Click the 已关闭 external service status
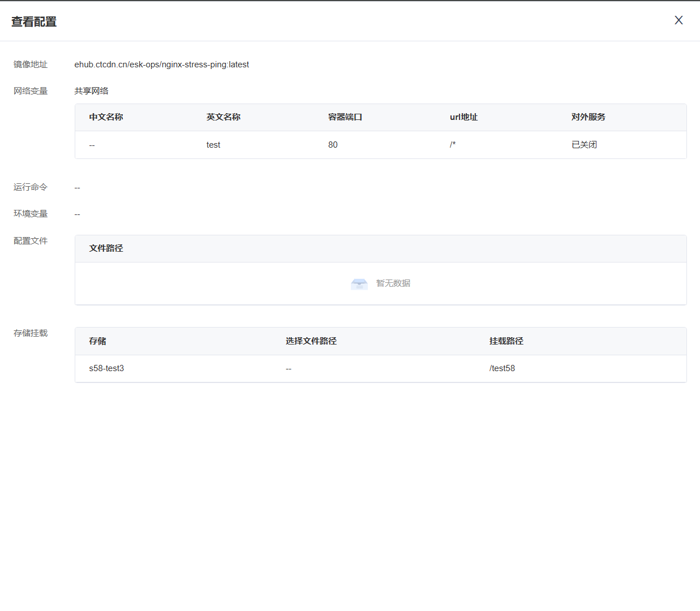Viewport: 700px width, 611px height. click(584, 145)
